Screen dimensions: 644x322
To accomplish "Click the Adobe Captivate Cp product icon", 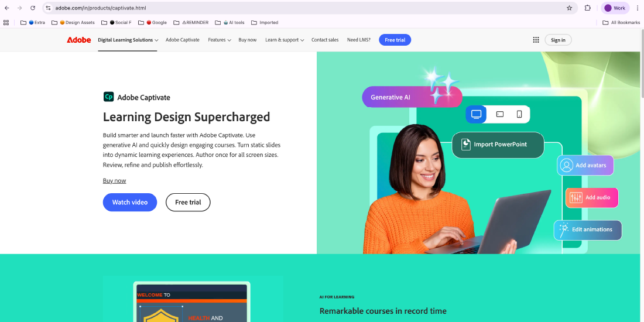I will coord(108,97).
